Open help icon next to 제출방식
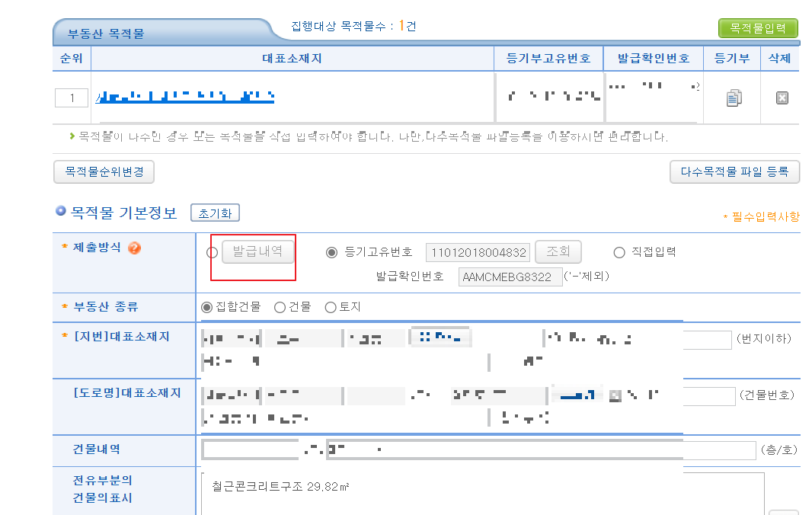The width and height of the screenshot is (812, 515). point(134,248)
